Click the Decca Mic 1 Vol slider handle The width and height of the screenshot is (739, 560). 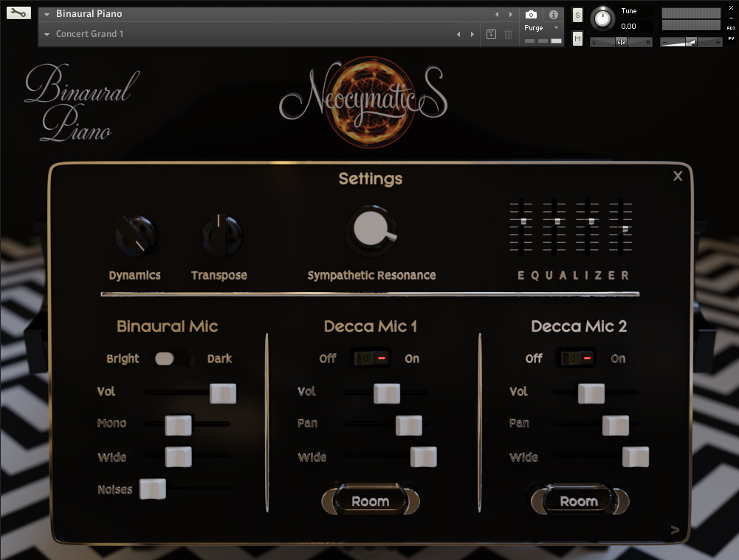(387, 393)
